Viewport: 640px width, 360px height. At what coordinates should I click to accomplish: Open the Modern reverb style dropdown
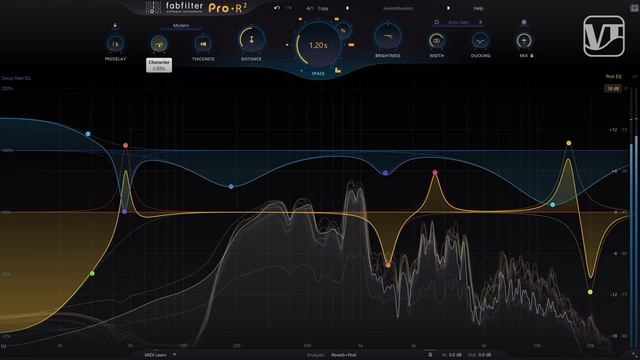(x=181, y=26)
